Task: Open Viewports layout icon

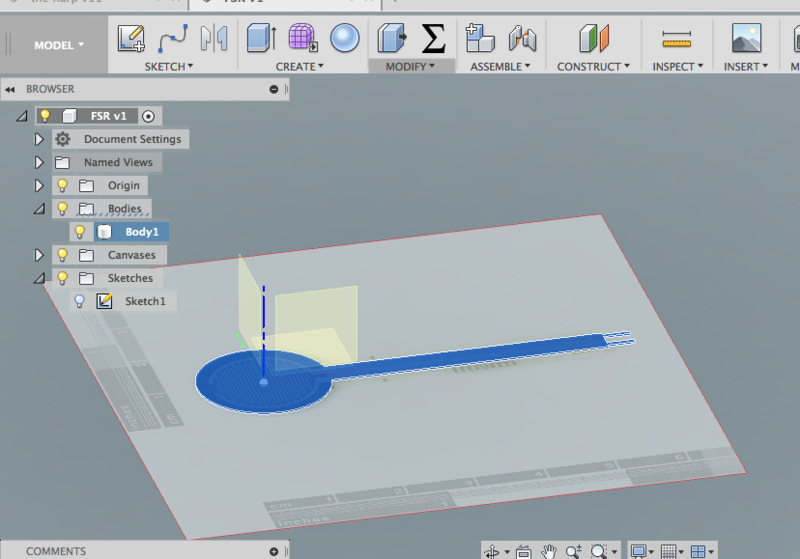Action: pos(697,551)
